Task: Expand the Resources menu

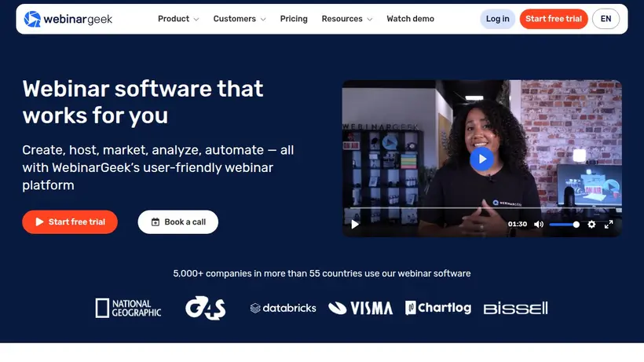Action: coord(347,19)
